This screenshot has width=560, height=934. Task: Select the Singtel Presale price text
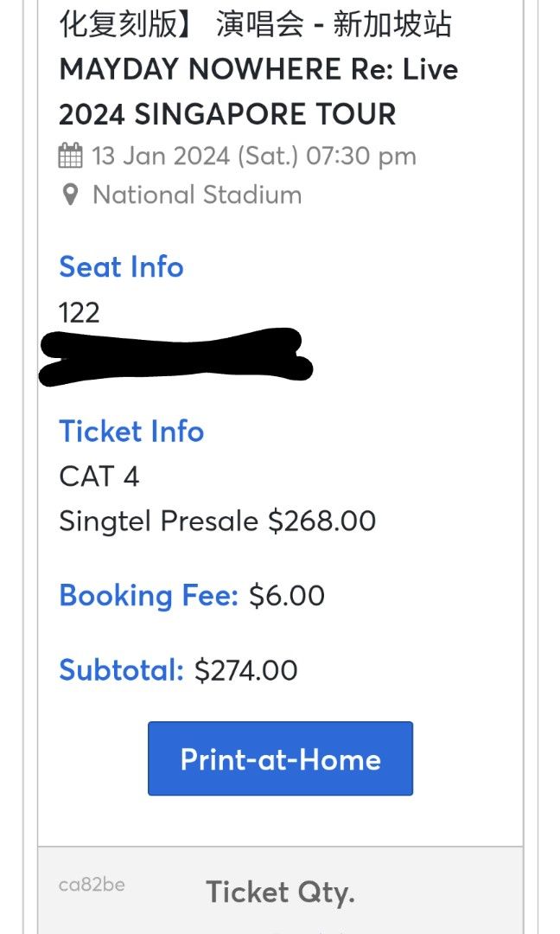[216, 521]
